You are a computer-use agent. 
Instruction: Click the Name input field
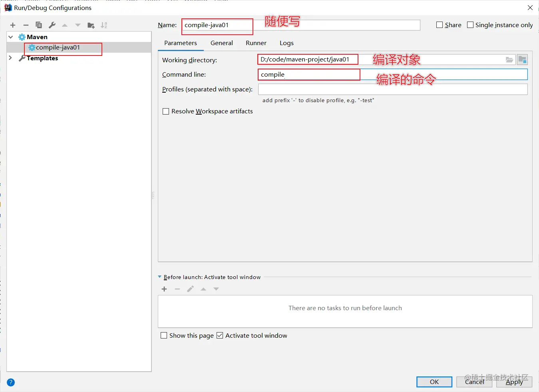coord(301,25)
